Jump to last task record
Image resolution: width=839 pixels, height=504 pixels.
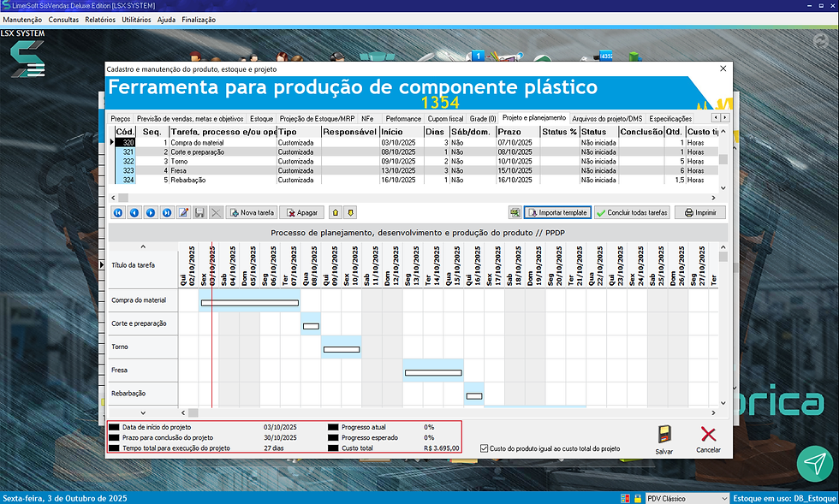(x=167, y=212)
